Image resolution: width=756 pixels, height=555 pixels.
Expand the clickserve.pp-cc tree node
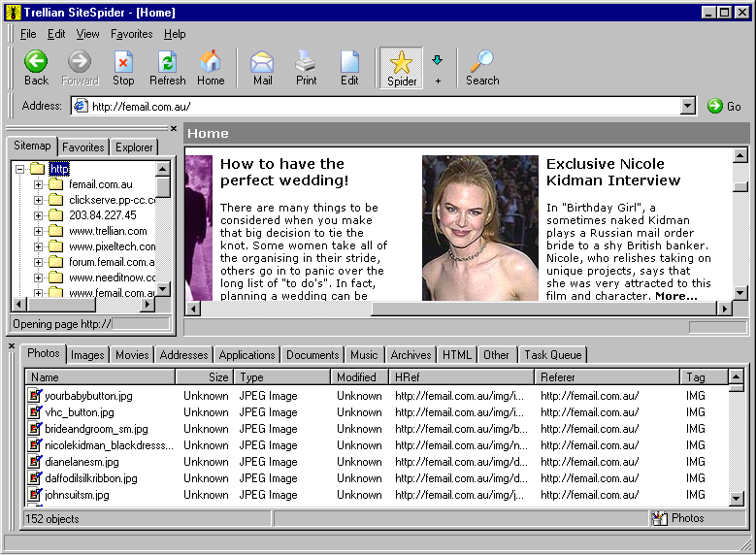[38, 200]
